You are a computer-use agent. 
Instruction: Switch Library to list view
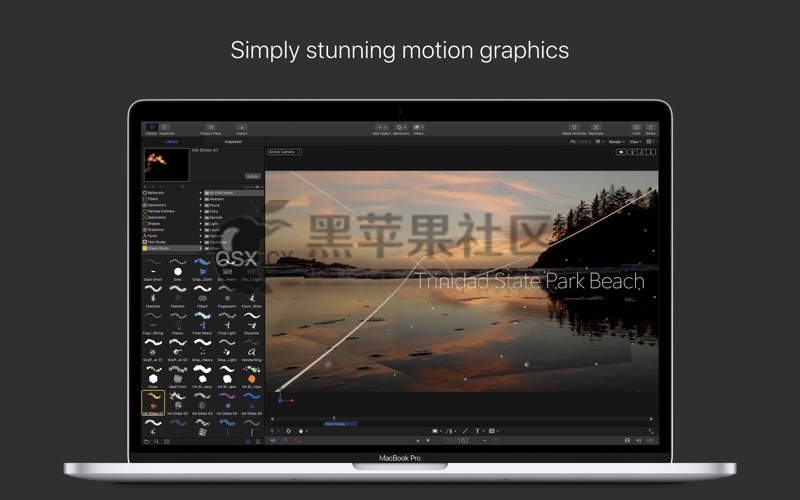[258, 441]
